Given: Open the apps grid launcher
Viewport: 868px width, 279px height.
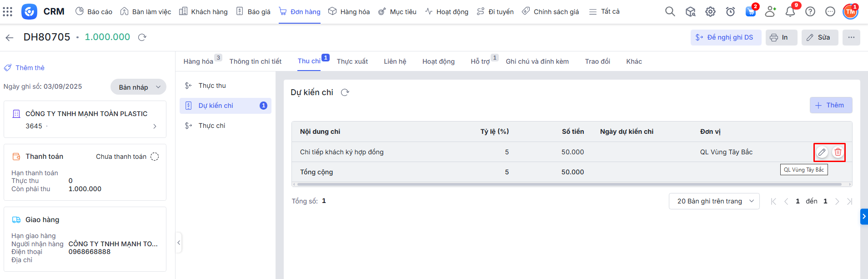Looking at the screenshot, I should point(8,12).
